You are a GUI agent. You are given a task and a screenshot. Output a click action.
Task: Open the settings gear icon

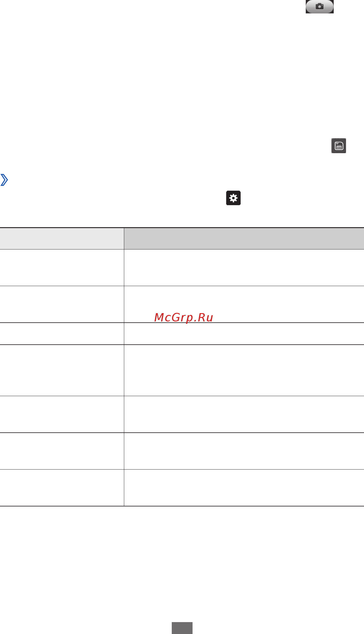(233, 198)
